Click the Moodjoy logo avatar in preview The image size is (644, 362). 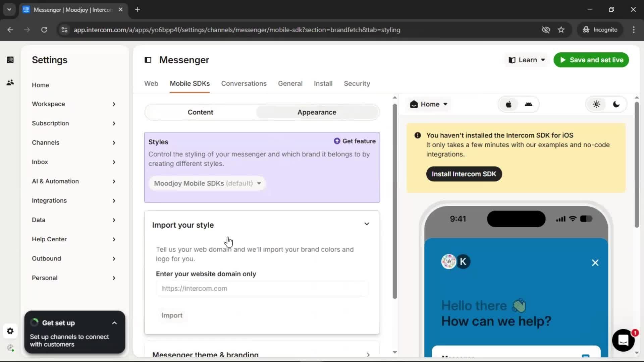[448, 261]
